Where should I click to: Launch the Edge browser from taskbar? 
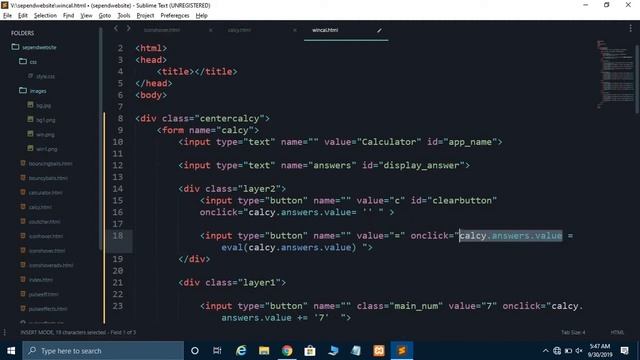(x=241, y=351)
